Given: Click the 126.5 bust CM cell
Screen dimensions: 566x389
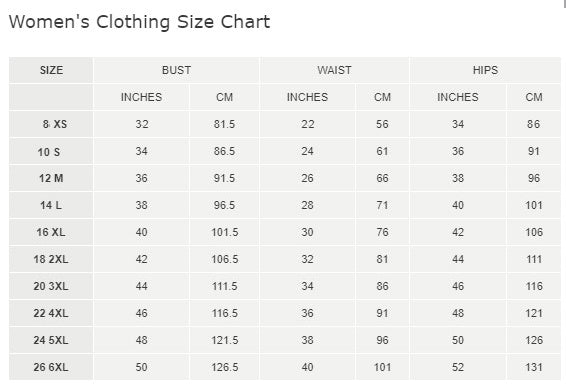Looking at the screenshot, I should (225, 367).
